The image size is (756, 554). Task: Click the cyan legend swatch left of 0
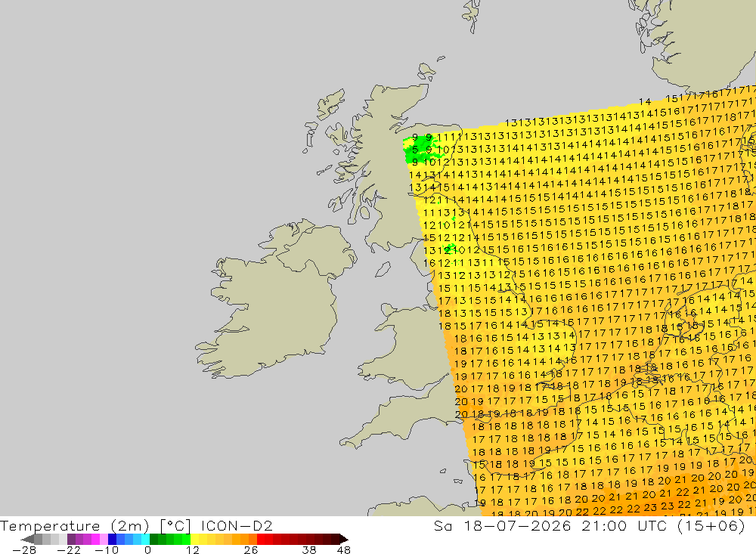[x=145, y=539]
